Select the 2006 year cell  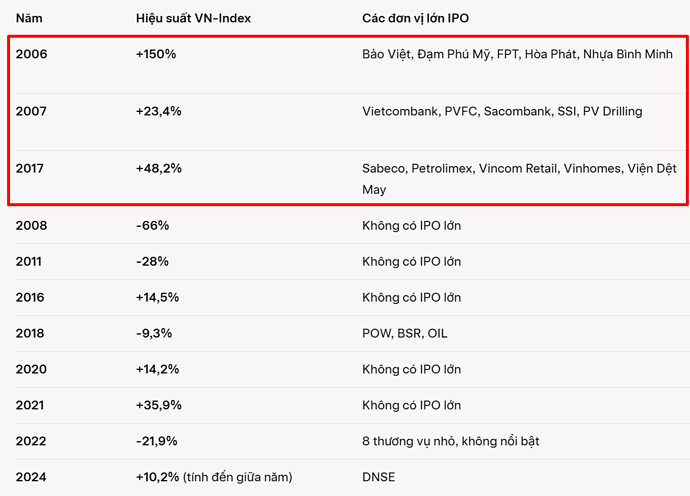point(31,54)
